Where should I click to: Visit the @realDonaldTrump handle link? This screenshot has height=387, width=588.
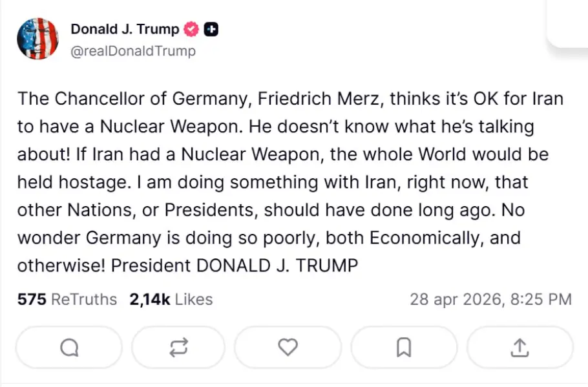pos(132,50)
